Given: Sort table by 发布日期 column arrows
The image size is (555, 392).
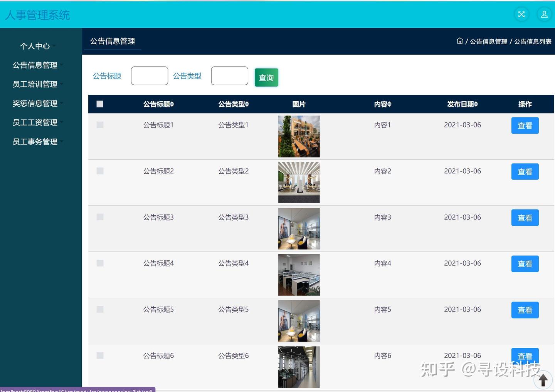Looking at the screenshot, I should 476,104.
